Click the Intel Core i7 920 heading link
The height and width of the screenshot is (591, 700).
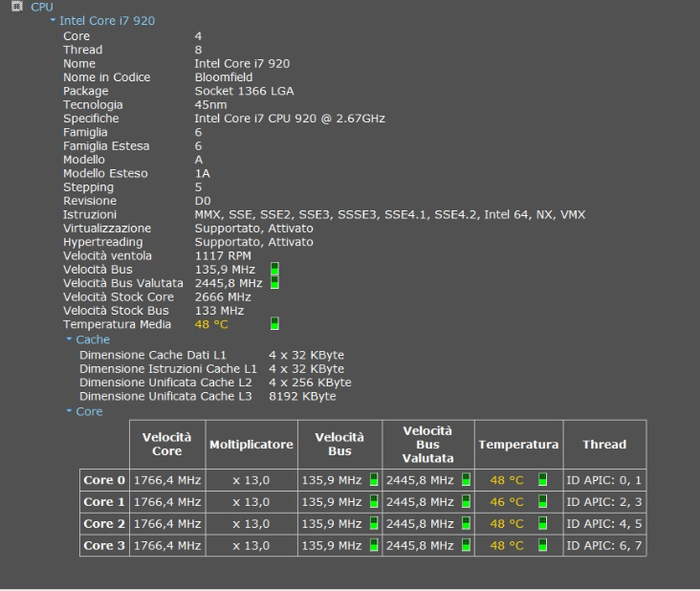tap(107, 20)
